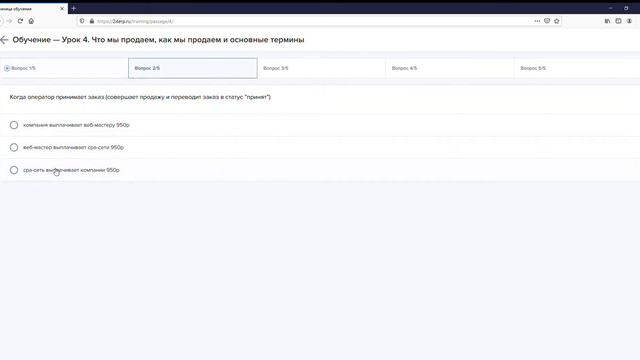Bookmark this page with the star
640x360 pixels.
coord(557,21)
